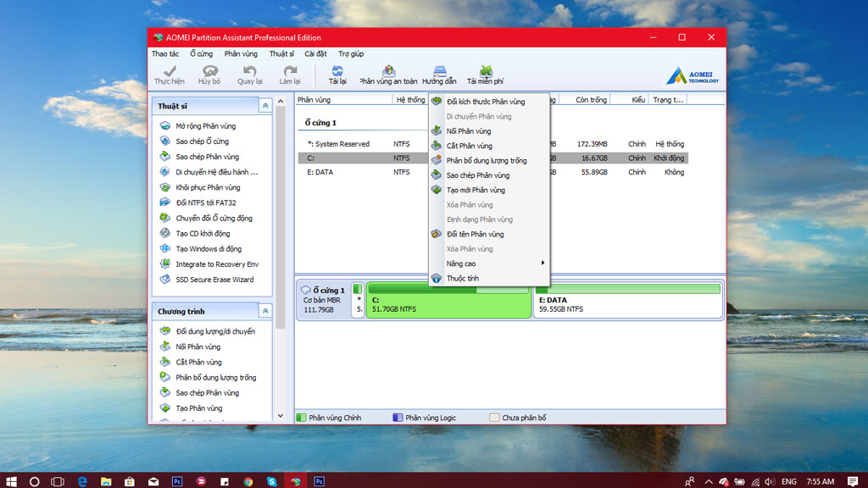
Task: Click the Phân vùng column header
Action: click(x=343, y=100)
